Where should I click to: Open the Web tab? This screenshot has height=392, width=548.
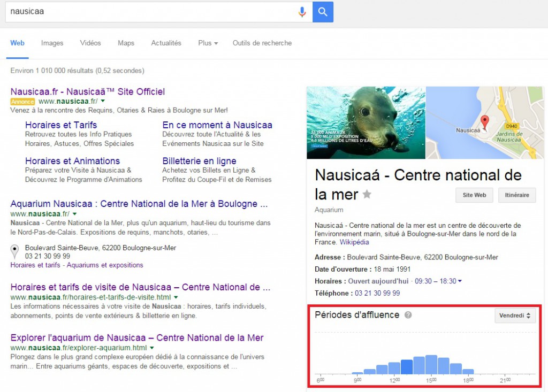pyautogui.click(x=17, y=43)
